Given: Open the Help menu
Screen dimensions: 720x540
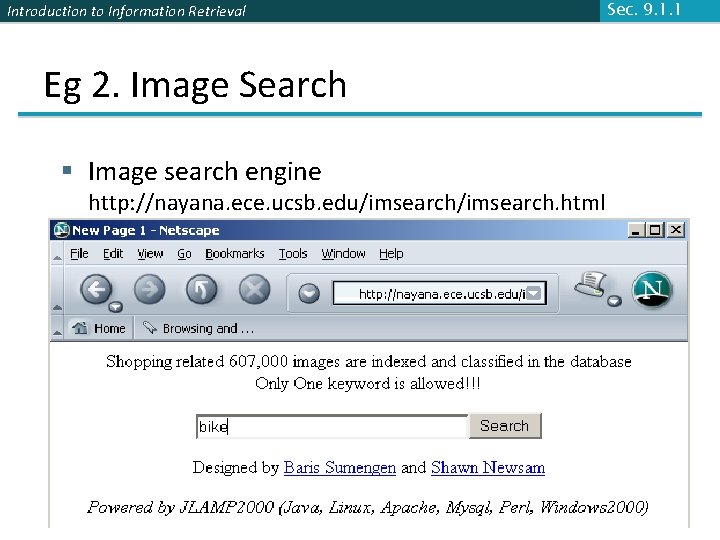Looking at the screenshot, I should [x=391, y=253].
